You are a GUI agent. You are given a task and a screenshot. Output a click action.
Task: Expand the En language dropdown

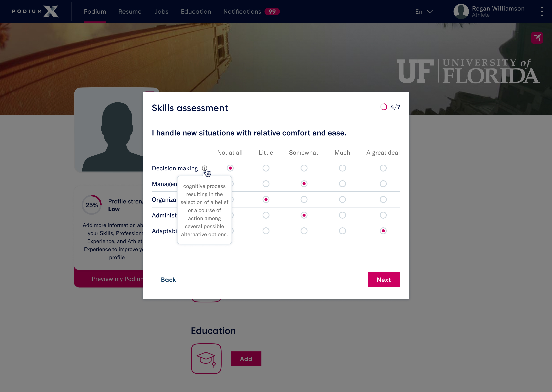[x=419, y=12]
